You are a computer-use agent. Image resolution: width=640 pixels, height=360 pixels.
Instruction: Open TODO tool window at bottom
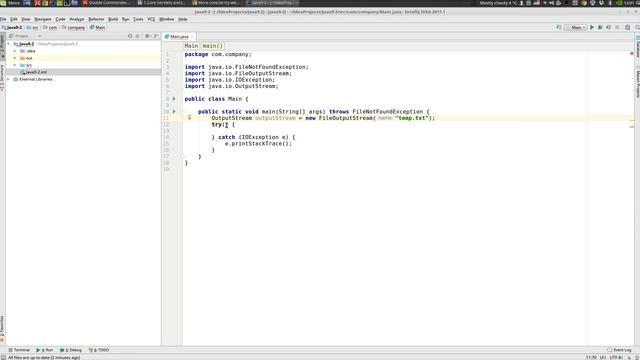point(99,350)
